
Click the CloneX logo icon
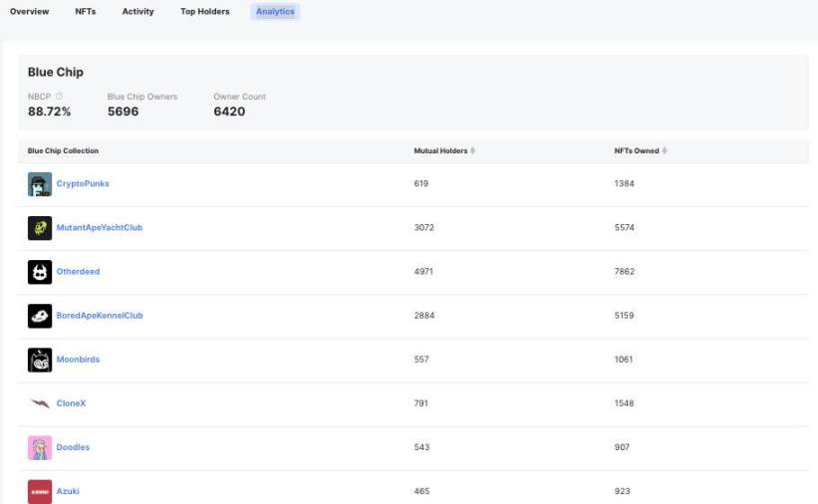[40, 403]
